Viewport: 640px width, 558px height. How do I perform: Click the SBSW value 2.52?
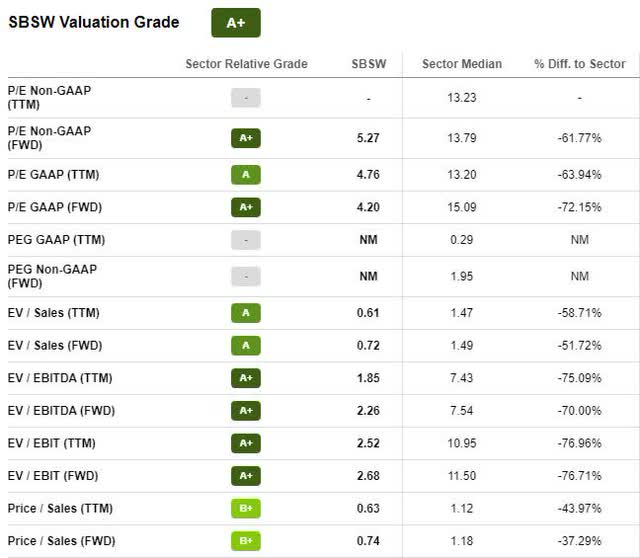tap(368, 443)
